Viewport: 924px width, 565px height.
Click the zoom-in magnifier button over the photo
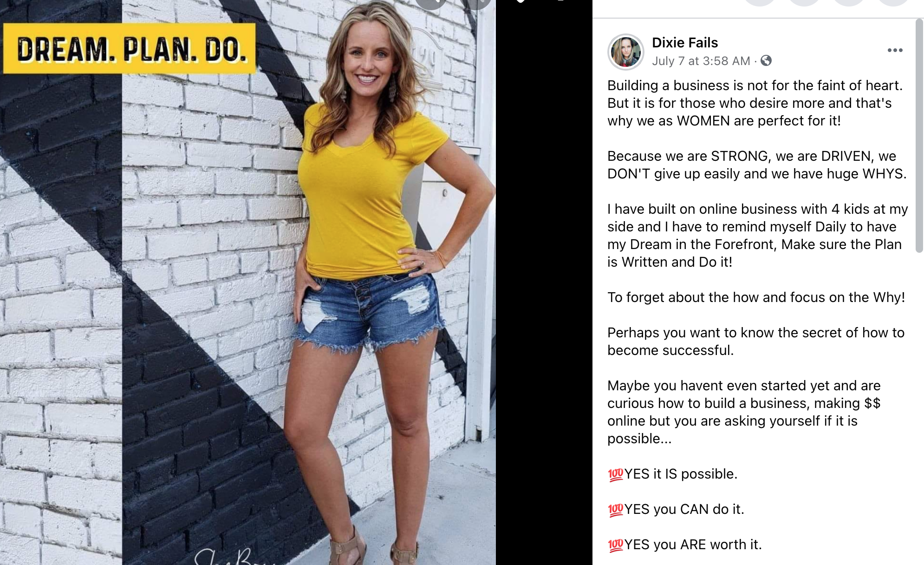[431, 3]
